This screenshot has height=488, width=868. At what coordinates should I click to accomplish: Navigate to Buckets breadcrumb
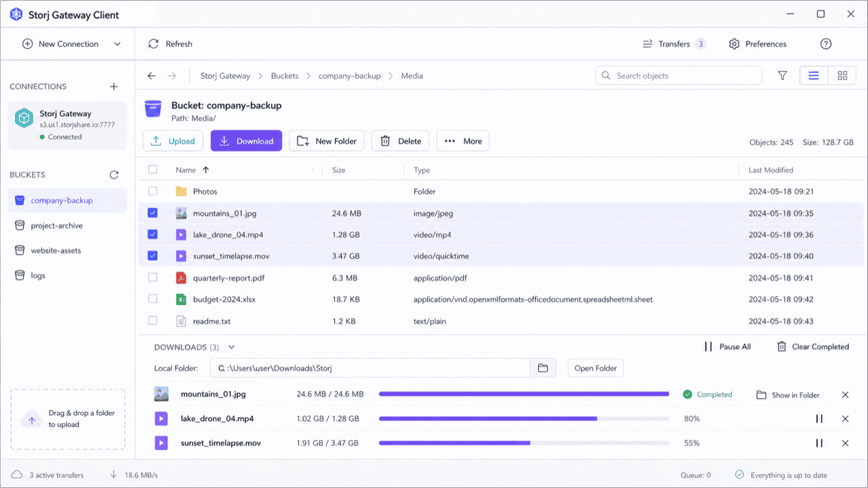click(x=285, y=76)
